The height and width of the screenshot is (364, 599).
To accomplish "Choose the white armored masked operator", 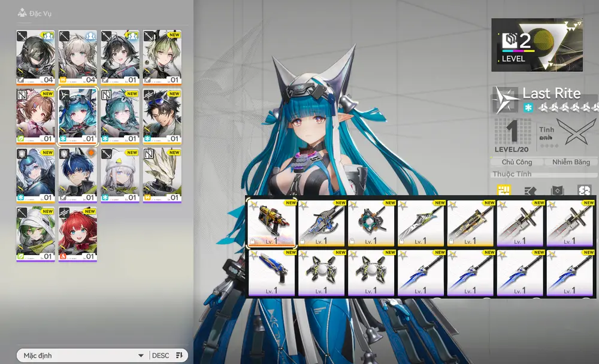I will (162, 175).
